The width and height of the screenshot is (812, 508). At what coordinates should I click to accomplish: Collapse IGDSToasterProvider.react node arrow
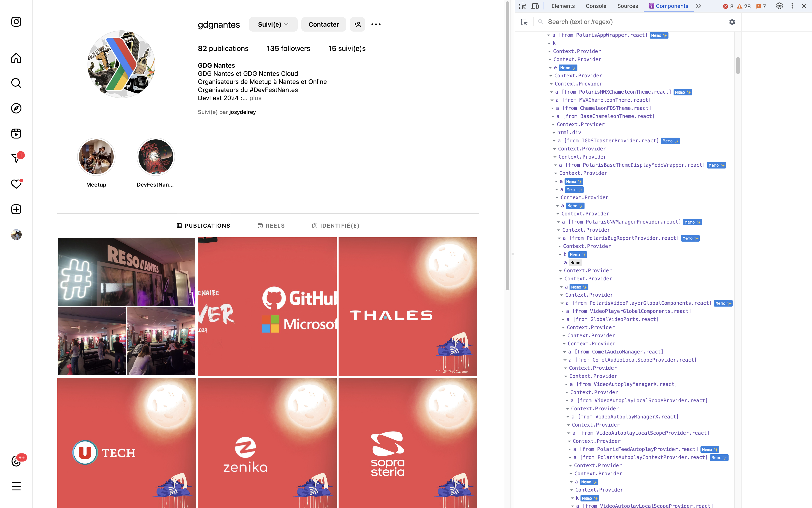pyautogui.click(x=554, y=141)
